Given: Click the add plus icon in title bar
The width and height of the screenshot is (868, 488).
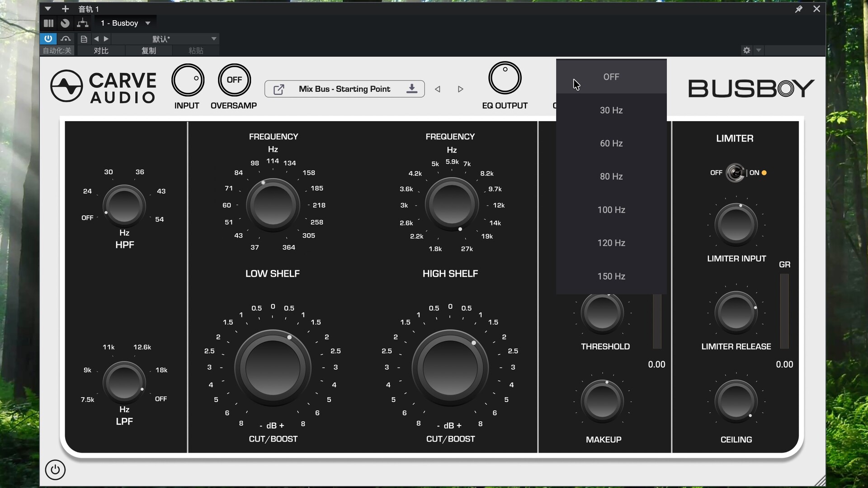Looking at the screenshot, I should tap(65, 9).
